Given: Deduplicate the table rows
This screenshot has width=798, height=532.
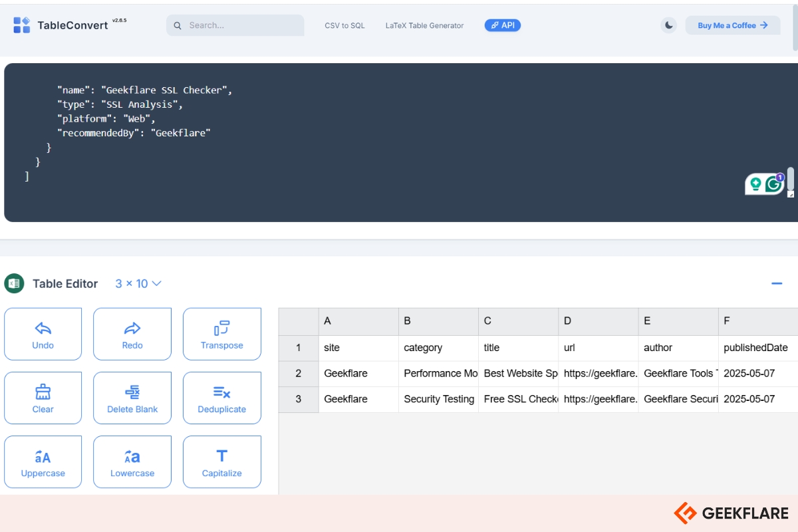Looking at the screenshot, I should [x=222, y=398].
